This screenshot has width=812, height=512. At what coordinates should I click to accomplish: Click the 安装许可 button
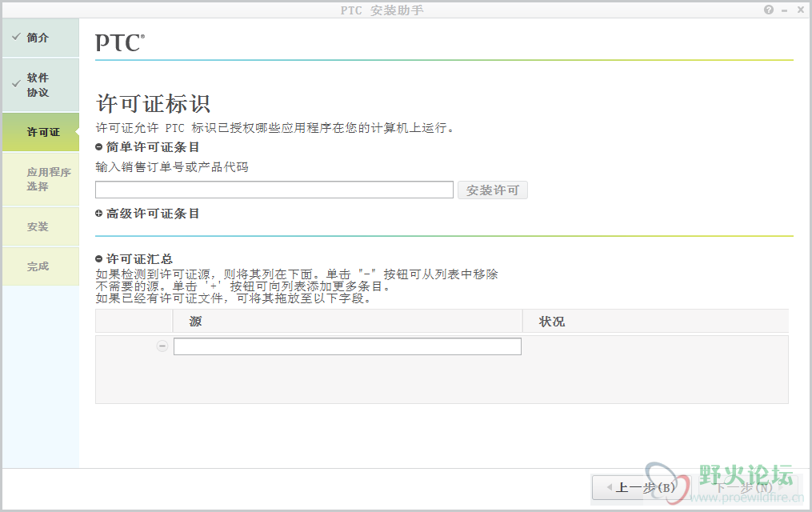click(493, 190)
